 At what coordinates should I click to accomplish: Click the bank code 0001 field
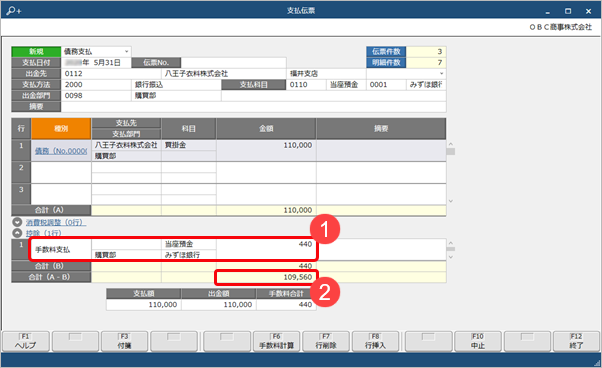tap(386, 84)
